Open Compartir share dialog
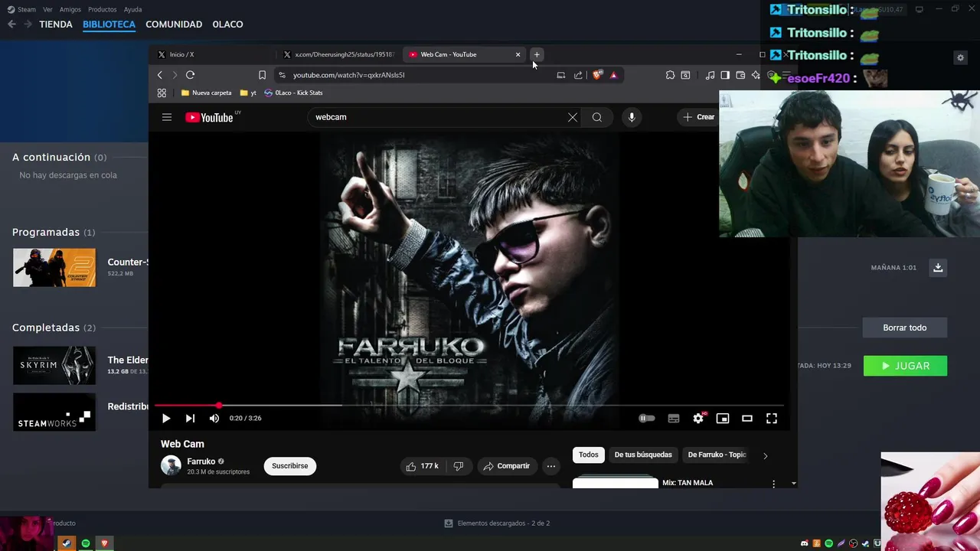980x551 pixels. tap(507, 465)
